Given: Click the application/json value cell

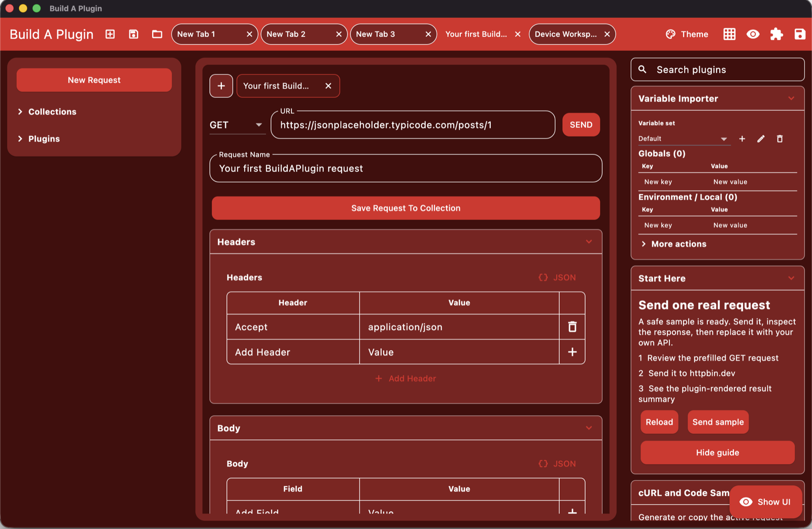Looking at the screenshot, I should (x=459, y=327).
